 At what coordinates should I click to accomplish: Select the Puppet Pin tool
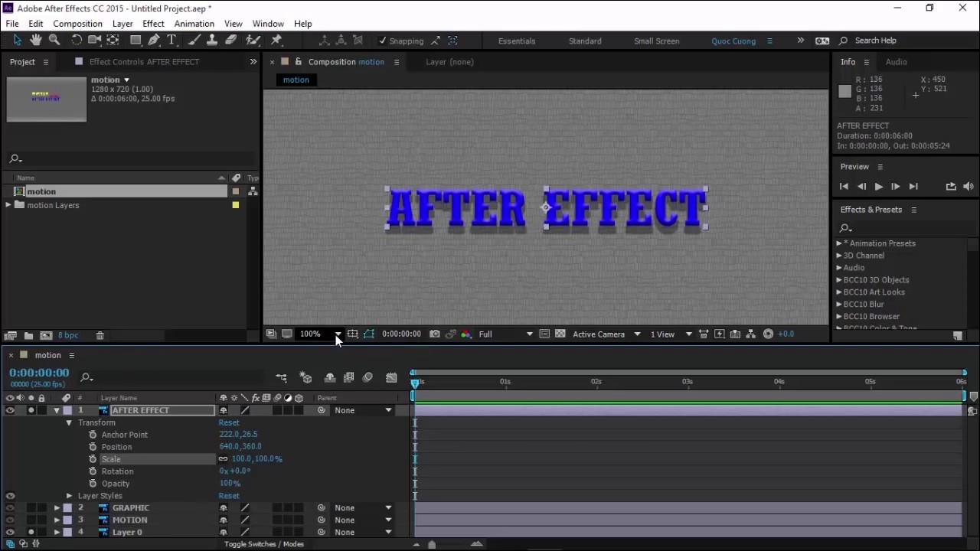(276, 41)
